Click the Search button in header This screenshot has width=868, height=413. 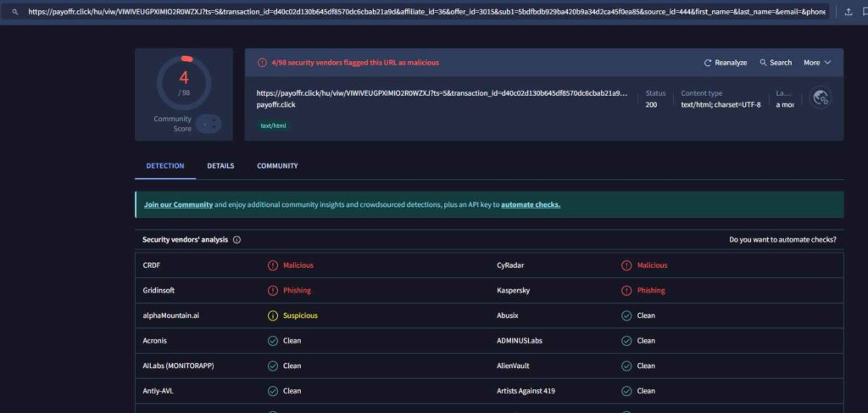tap(776, 63)
